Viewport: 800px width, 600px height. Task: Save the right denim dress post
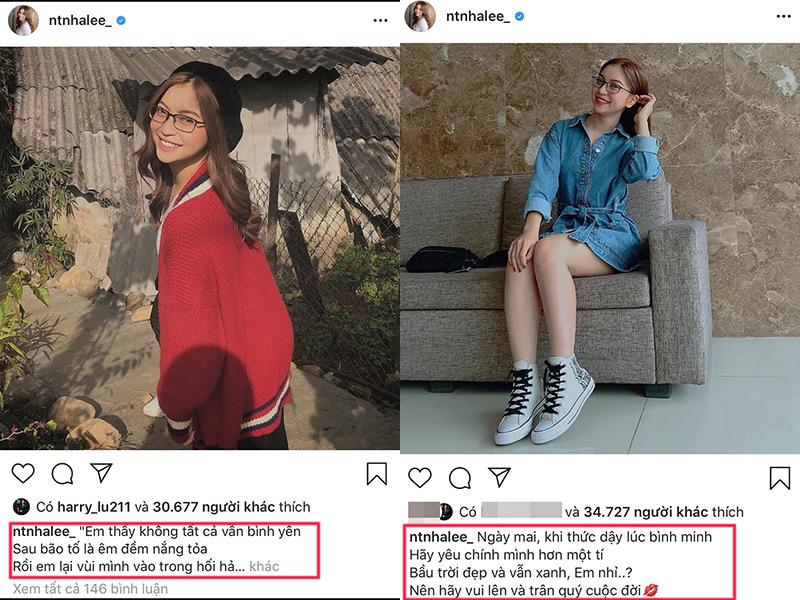coord(779,477)
